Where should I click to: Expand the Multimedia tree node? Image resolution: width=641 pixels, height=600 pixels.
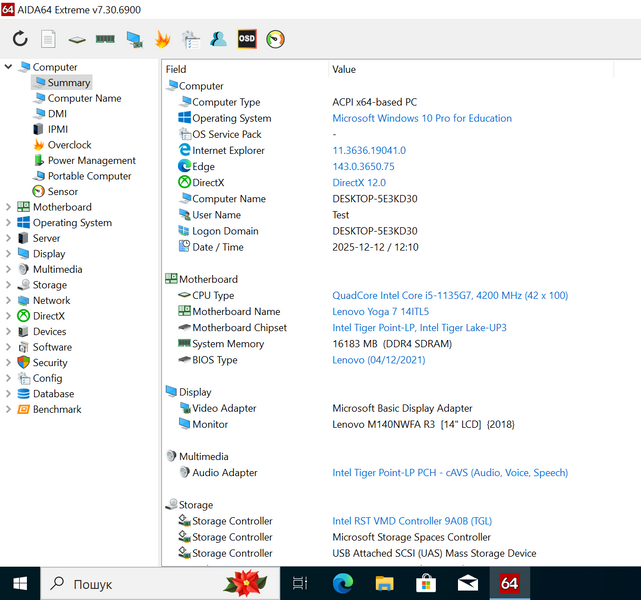8,269
